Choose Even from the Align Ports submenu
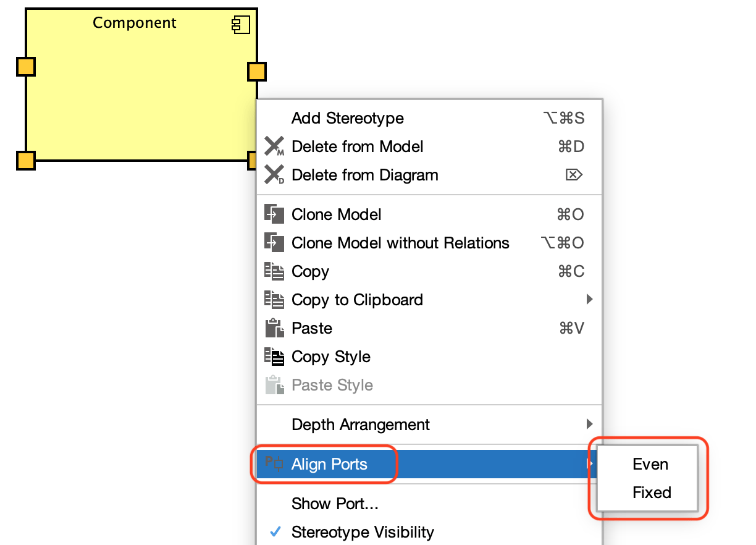Screen dimensions: 756x545 point(650,464)
